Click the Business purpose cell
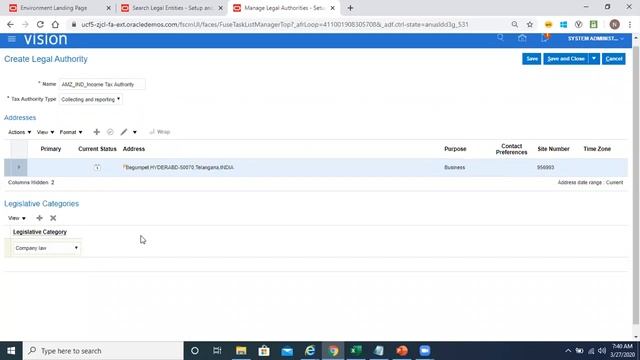 (454, 167)
